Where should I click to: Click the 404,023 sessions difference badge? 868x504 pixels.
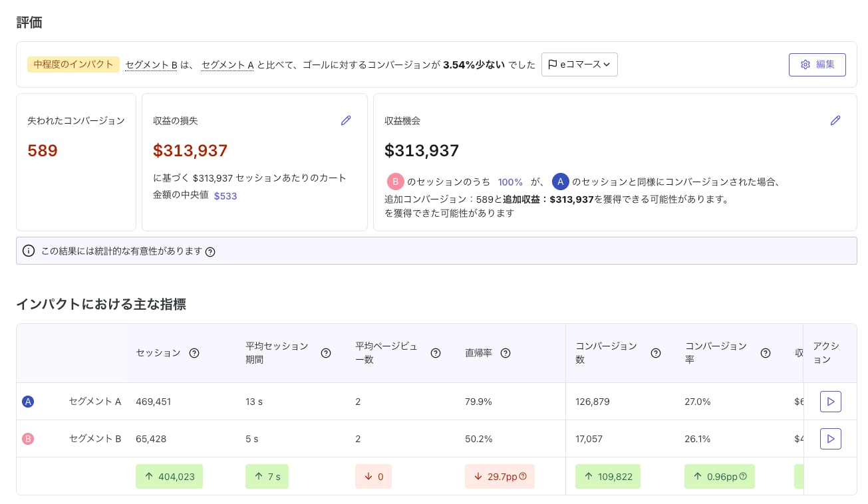(169, 476)
